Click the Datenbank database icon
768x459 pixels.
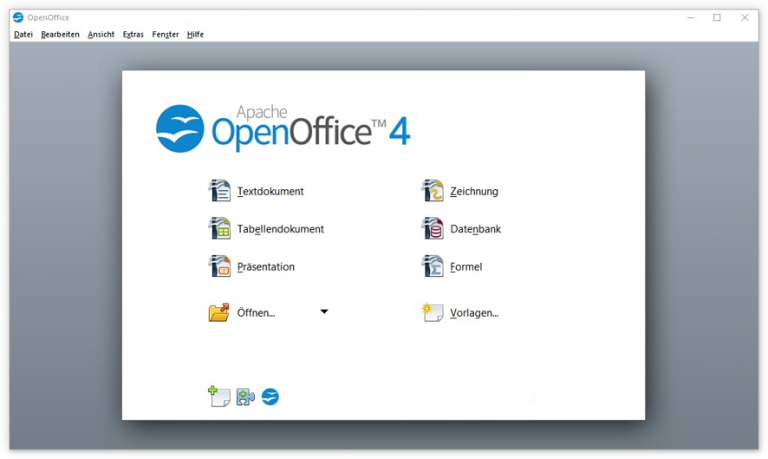tap(432, 228)
